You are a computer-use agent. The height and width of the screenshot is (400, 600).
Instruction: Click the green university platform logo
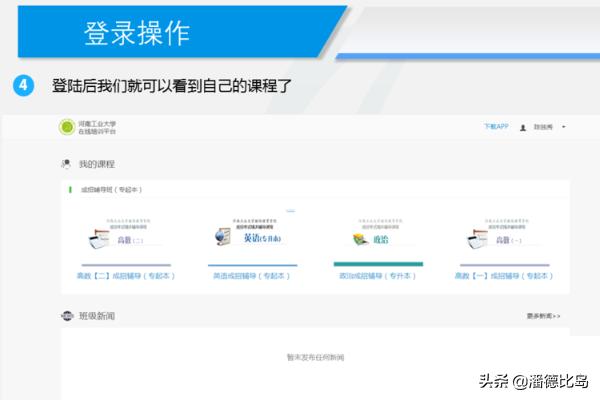click(x=67, y=127)
